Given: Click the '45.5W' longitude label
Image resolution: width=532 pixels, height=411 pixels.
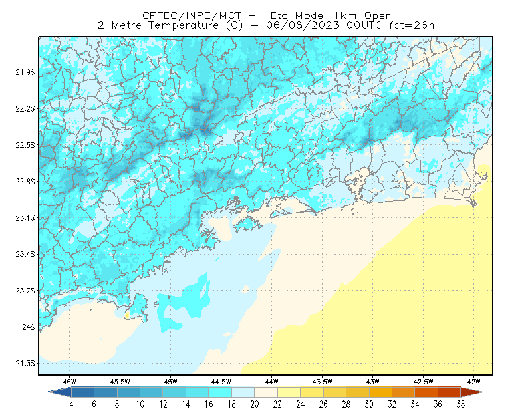Looking at the screenshot, I should pyautogui.click(x=120, y=382).
